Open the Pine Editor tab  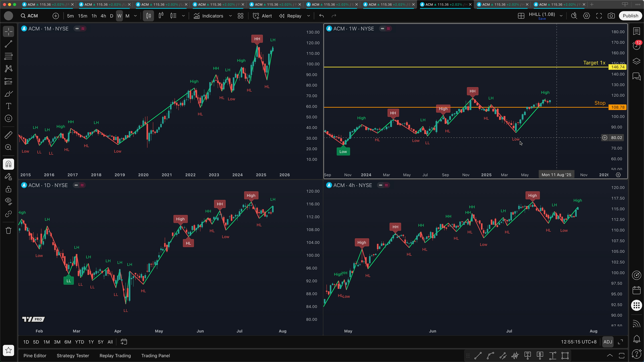[35, 356]
